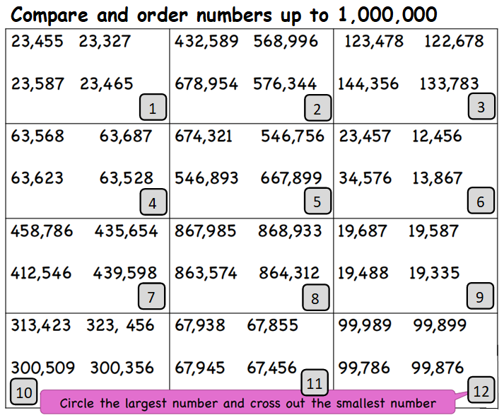This screenshot has width=504, height=420.
Task: Click the box label numbered 3
Action: [481, 106]
